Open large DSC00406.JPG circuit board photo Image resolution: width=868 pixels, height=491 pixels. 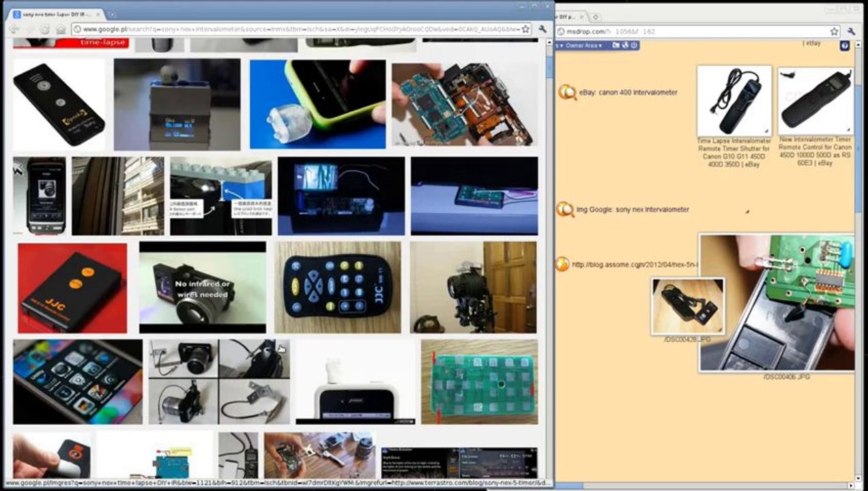[x=777, y=302]
